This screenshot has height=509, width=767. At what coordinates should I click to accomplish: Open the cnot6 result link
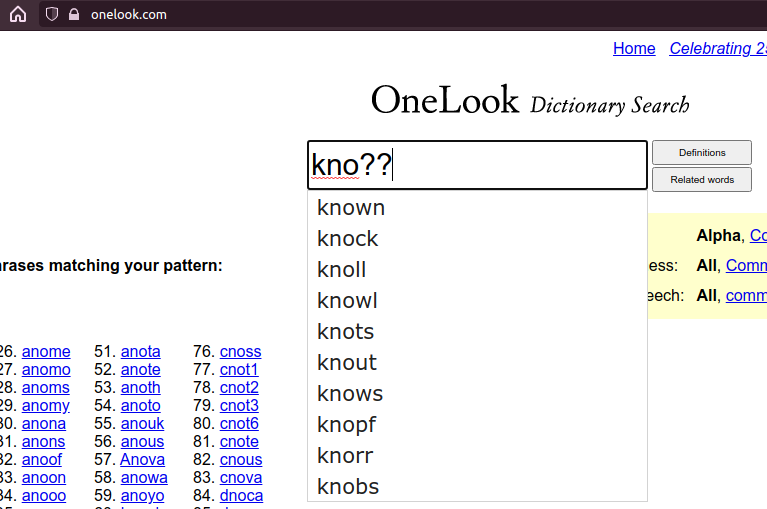(239, 423)
